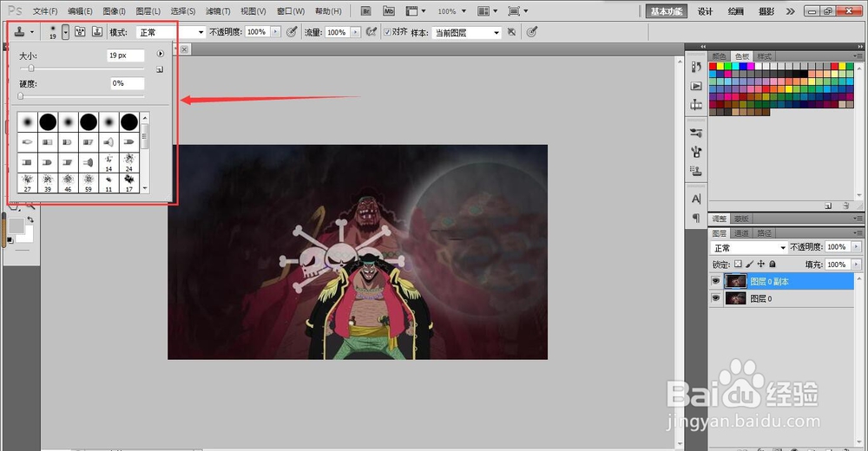Image resolution: width=868 pixels, height=451 pixels.
Task: Toggle the 对齐 aligned checkbox
Action: (x=387, y=32)
